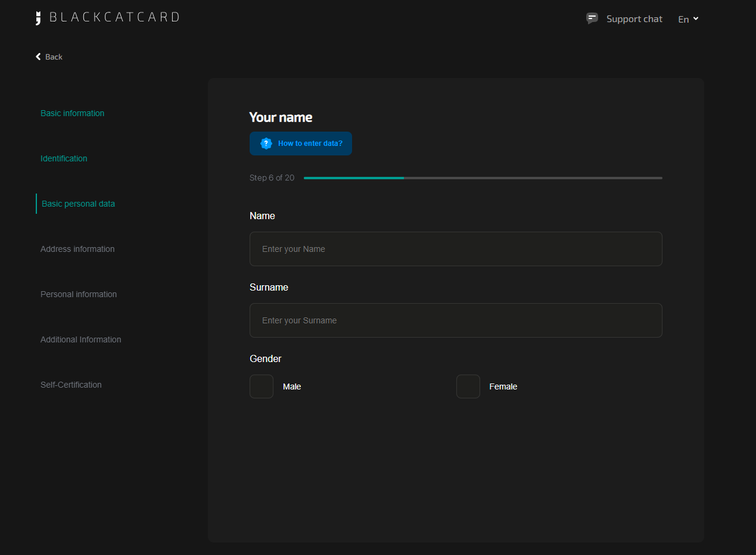
Task: Open Personal information in sidebar
Action: pos(79,294)
